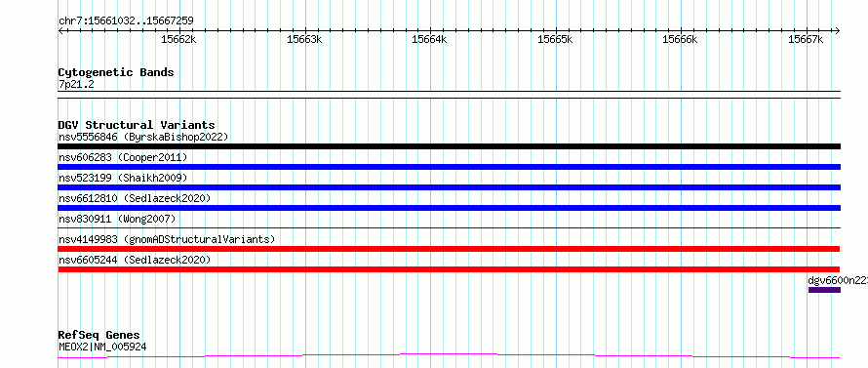868x368 pixels.
Task: Click the purple dgv6600n22 variant bar
Action: (824, 290)
